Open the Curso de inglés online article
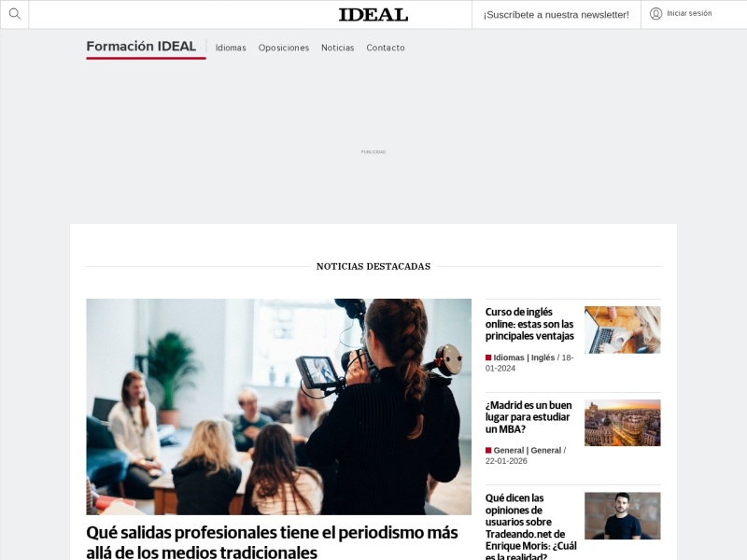The width and height of the screenshot is (747, 560). (529, 324)
